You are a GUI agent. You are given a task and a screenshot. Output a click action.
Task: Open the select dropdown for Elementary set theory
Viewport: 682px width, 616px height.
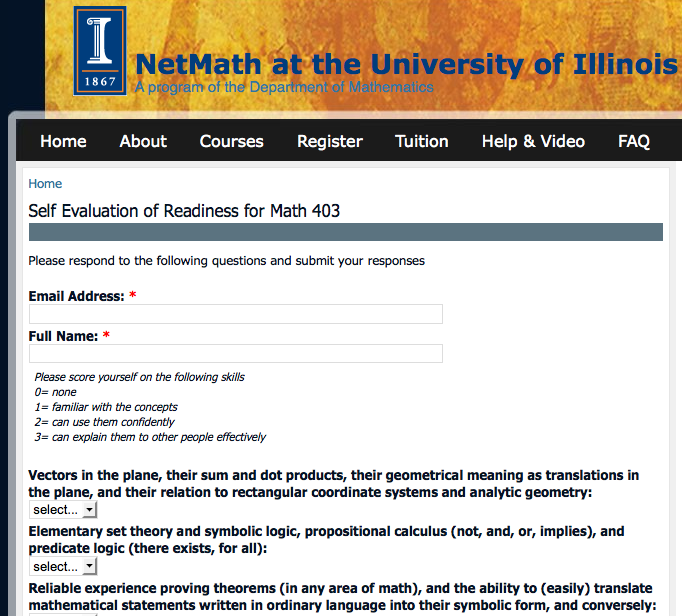63,567
